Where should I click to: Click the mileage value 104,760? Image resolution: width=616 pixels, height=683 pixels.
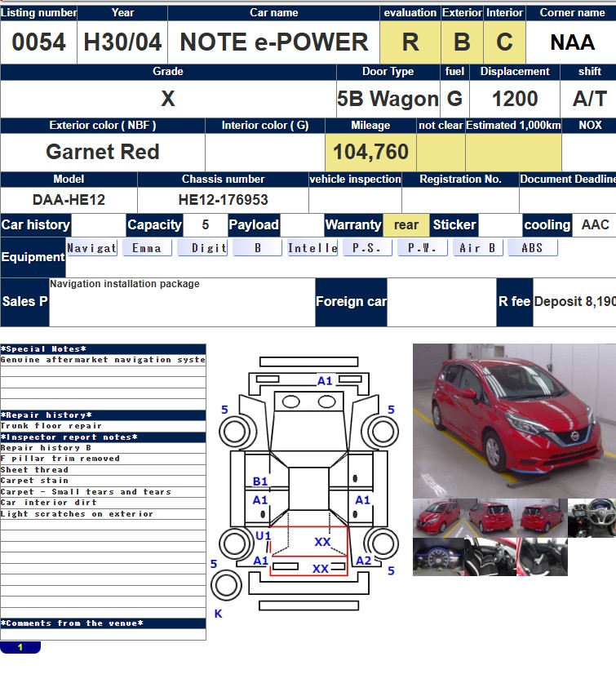click(370, 152)
